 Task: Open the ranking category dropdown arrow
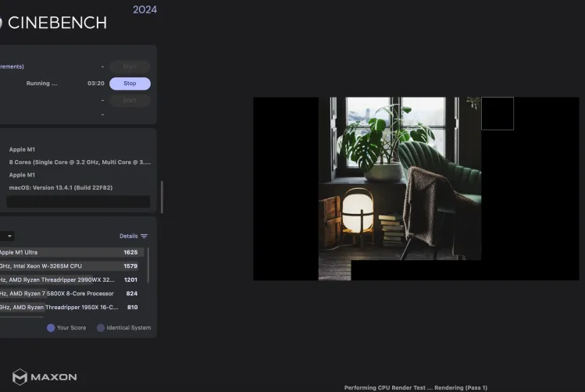(x=9, y=236)
